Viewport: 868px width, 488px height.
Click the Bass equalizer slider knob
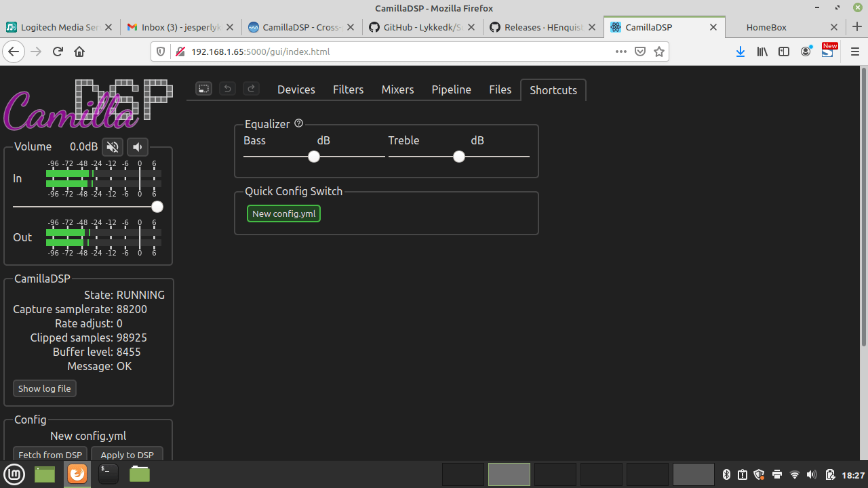click(x=314, y=157)
